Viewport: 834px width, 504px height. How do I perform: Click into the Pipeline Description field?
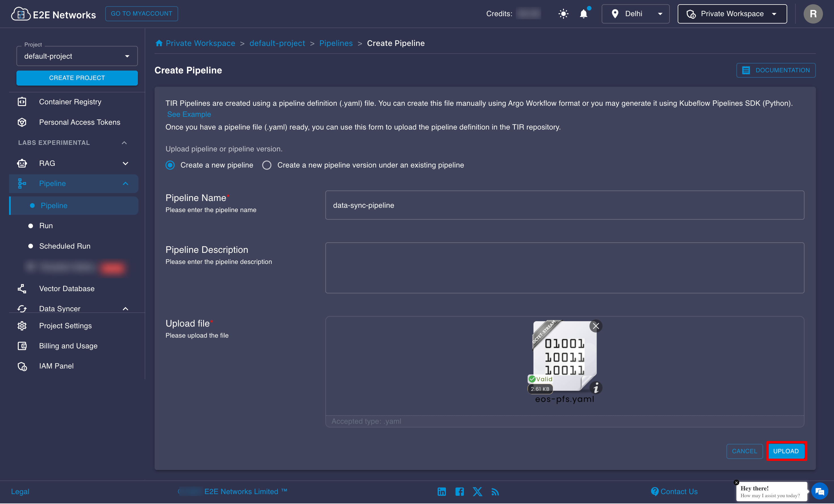[x=564, y=268]
